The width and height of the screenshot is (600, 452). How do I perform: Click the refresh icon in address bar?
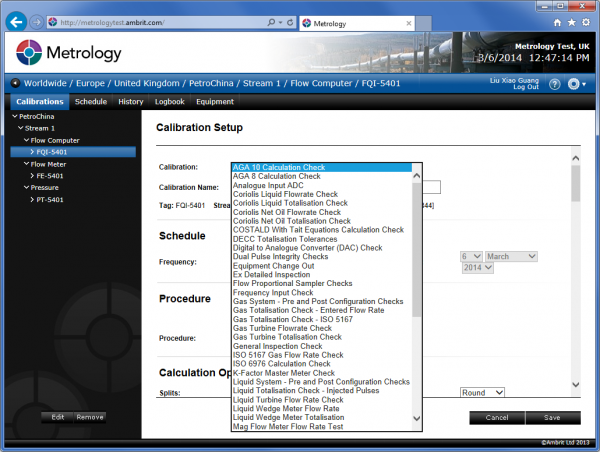[x=290, y=23]
